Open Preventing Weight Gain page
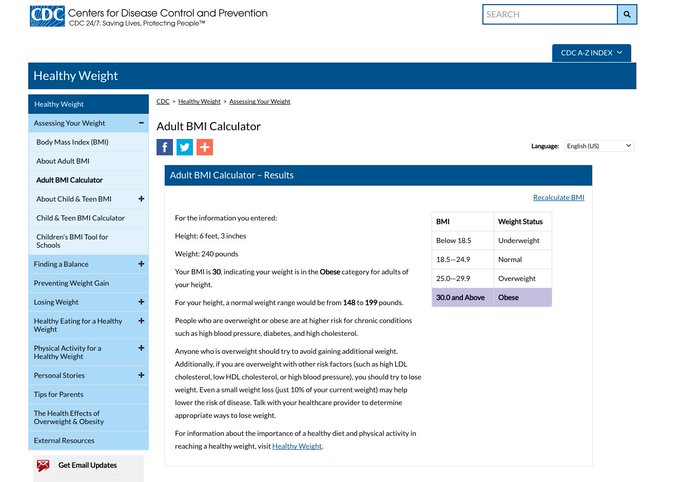The width and height of the screenshot is (680, 482). click(x=88, y=283)
